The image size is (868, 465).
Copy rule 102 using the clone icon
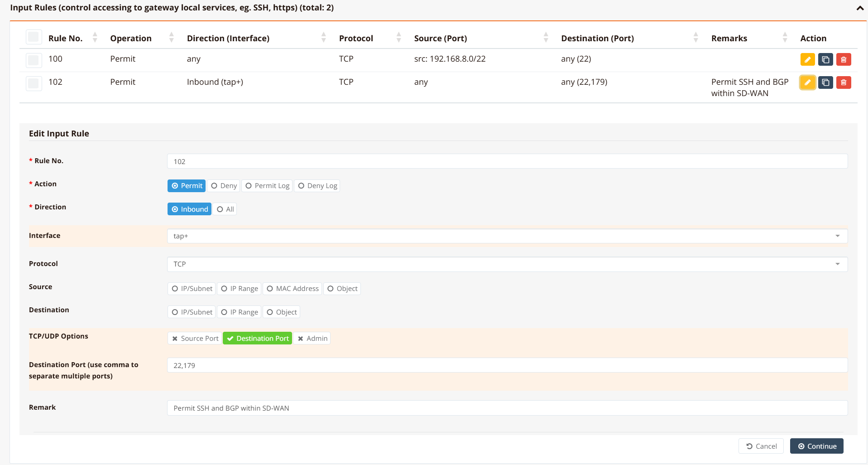click(825, 82)
